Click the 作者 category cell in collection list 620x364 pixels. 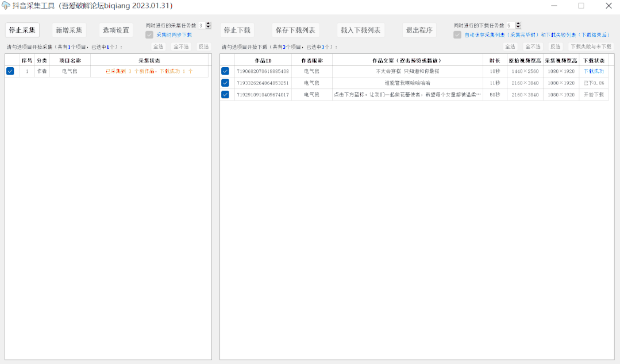(x=42, y=71)
